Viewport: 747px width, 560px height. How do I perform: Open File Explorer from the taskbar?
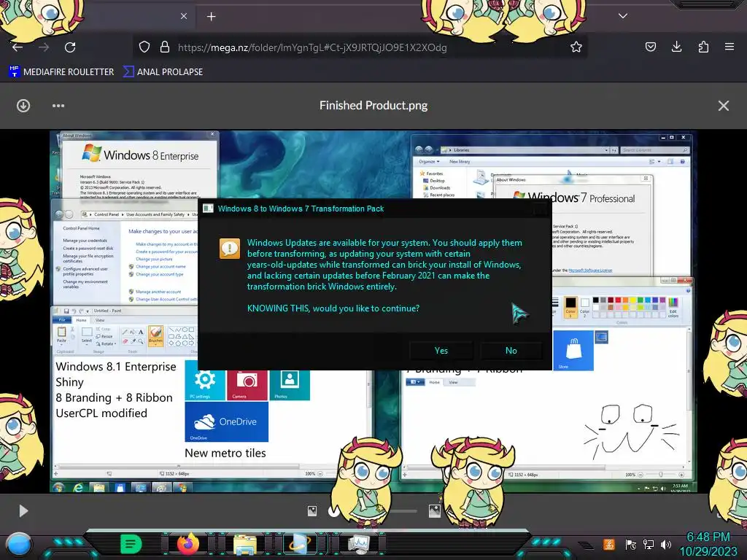[x=245, y=544]
